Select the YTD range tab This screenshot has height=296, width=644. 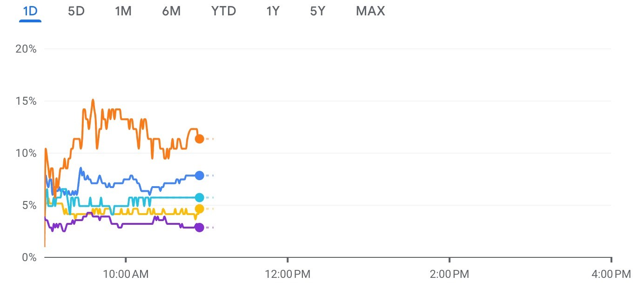coord(224,11)
